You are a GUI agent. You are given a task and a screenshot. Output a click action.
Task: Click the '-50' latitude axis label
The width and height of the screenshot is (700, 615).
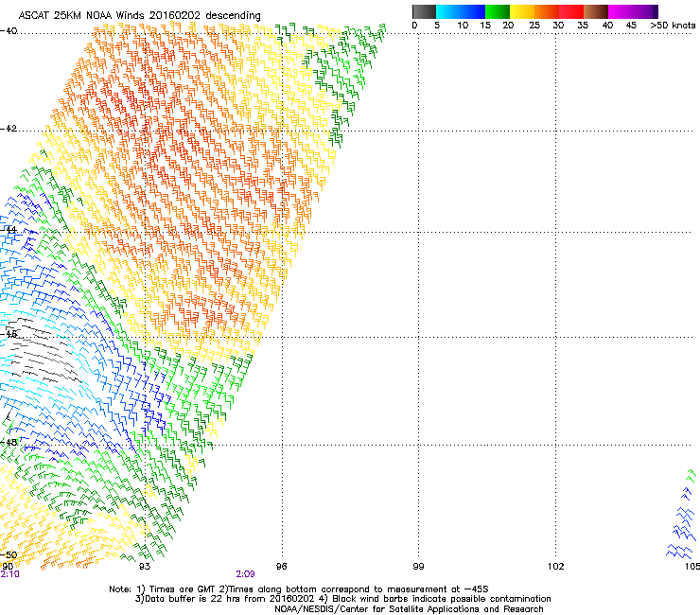coord(9,555)
